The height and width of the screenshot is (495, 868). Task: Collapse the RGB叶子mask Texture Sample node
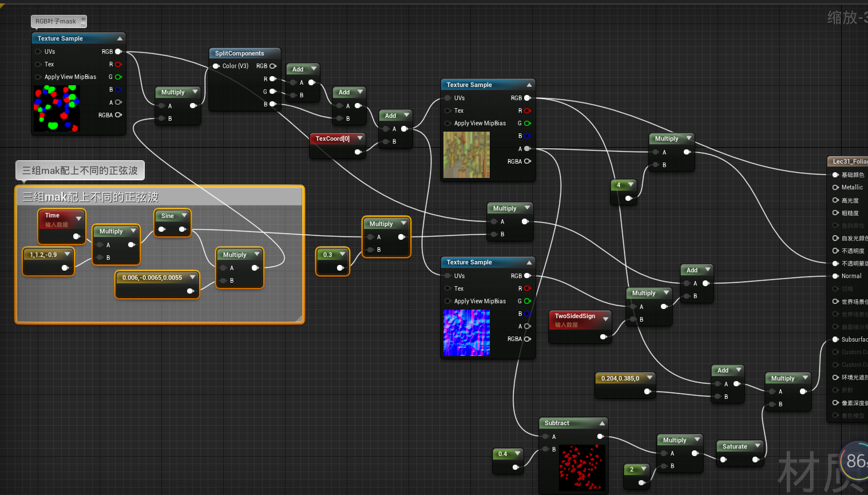120,38
